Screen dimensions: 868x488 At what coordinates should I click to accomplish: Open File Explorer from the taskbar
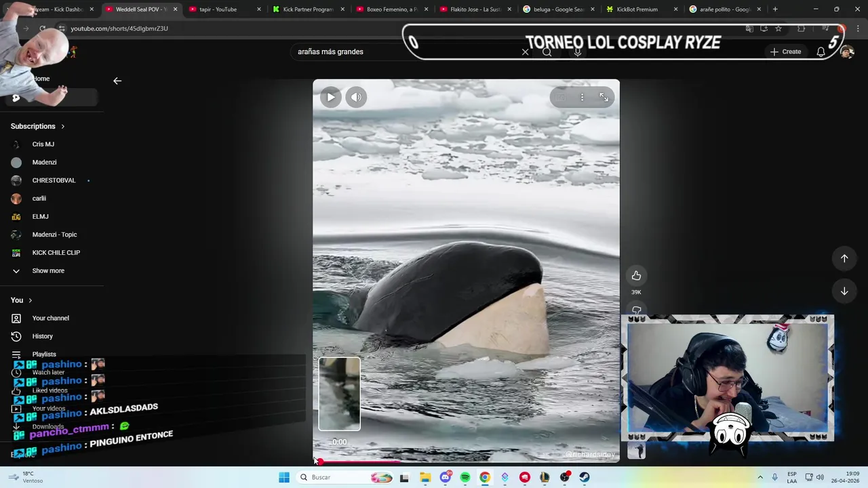pos(425,477)
